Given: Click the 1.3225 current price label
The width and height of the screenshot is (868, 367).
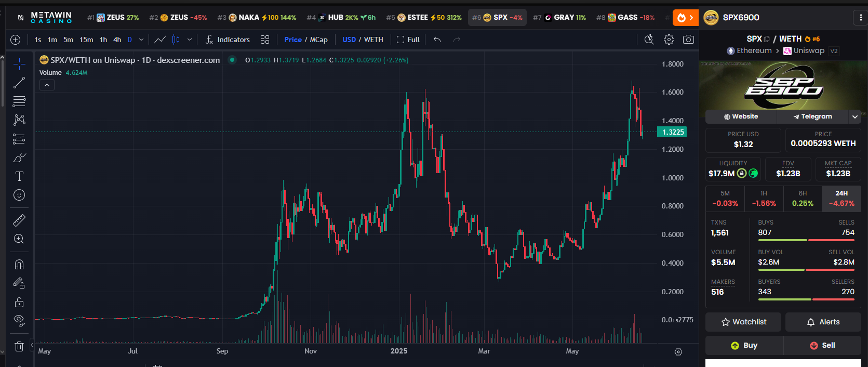Looking at the screenshot, I should tap(672, 132).
